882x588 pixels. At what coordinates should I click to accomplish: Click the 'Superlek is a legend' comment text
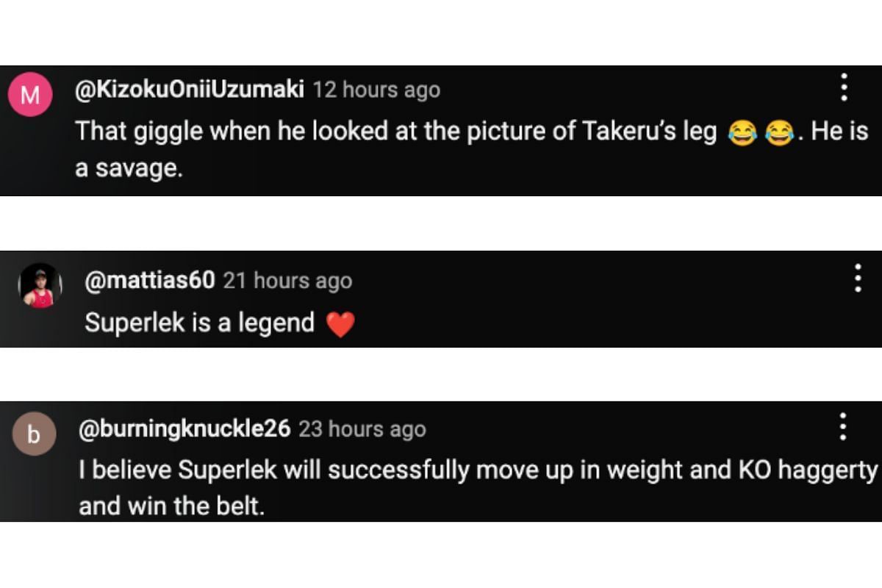click(199, 323)
